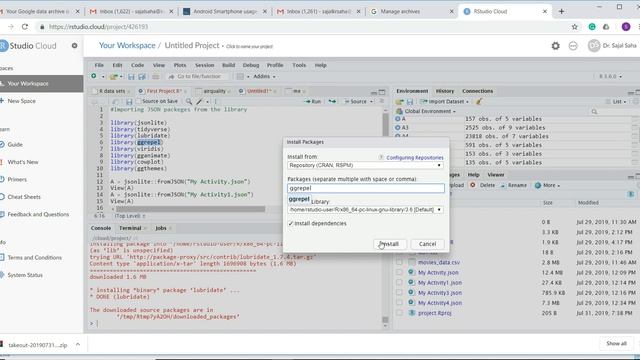Switch to the airquality source tab
Viewport: 640px width, 360px height.
point(214,91)
